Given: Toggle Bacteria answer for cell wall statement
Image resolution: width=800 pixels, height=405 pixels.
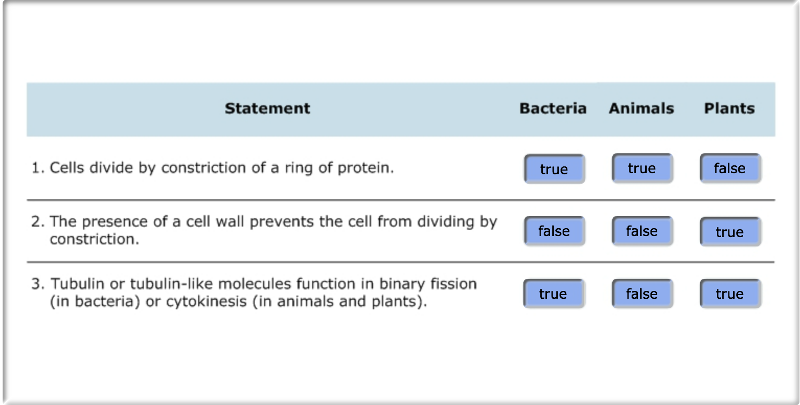Looking at the screenshot, I should pyautogui.click(x=554, y=231).
